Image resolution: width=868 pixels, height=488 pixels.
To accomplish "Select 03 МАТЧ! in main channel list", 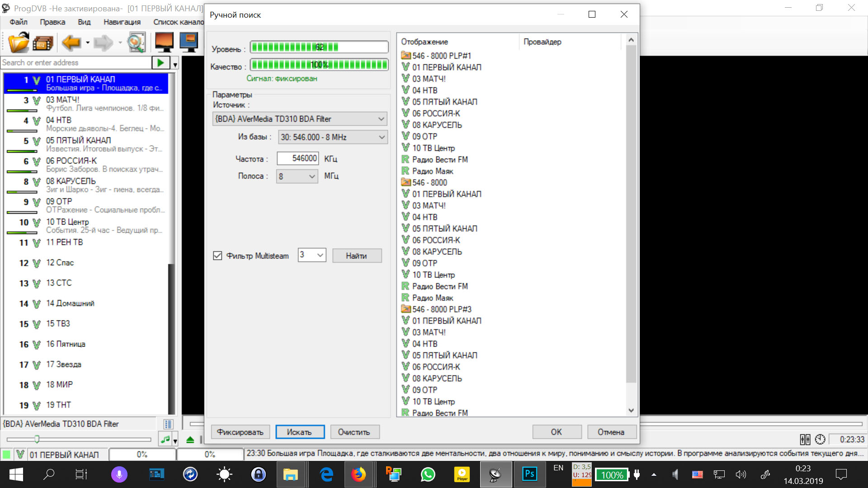I will (x=86, y=103).
